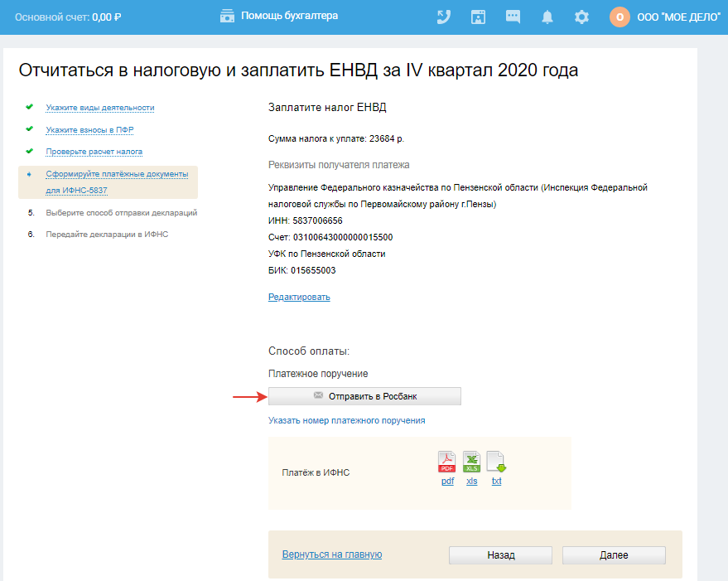728x581 pixels.
Task: Click Указать номер платежного поручения link
Action: 346,420
